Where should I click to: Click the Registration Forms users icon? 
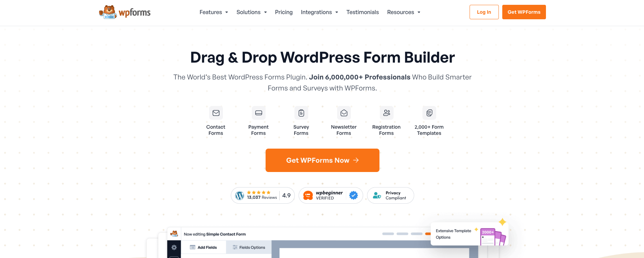(387, 113)
